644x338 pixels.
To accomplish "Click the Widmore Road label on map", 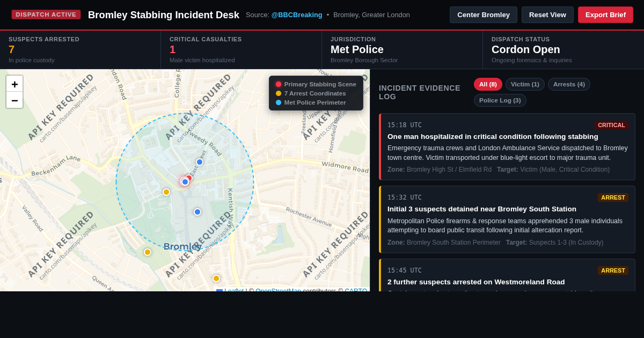I will point(345,167).
